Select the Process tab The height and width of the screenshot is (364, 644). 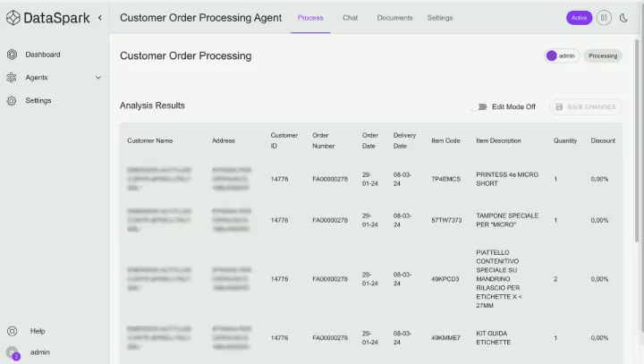coord(310,18)
